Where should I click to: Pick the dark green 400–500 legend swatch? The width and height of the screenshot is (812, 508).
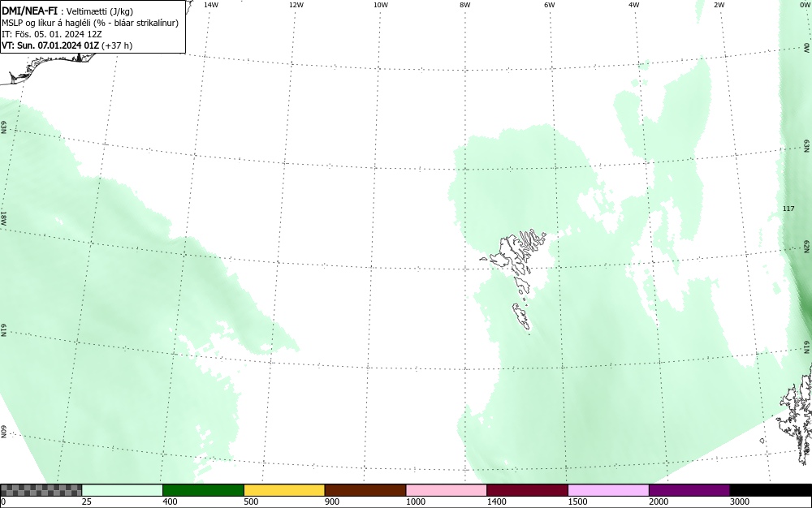click(203, 490)
